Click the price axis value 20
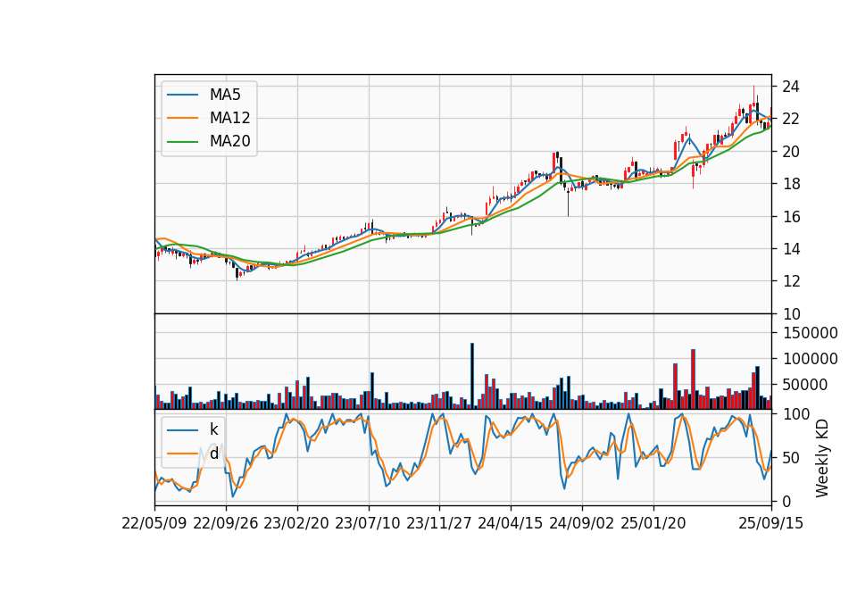Image resolution: width=857 pixels, height=616 pixels. pyautogui.click(x=791, y=152)
